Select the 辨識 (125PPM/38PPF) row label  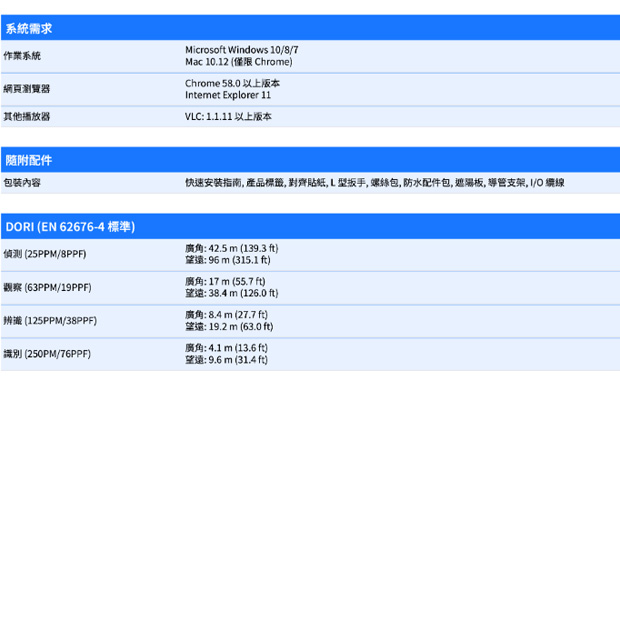pos(51,321)
